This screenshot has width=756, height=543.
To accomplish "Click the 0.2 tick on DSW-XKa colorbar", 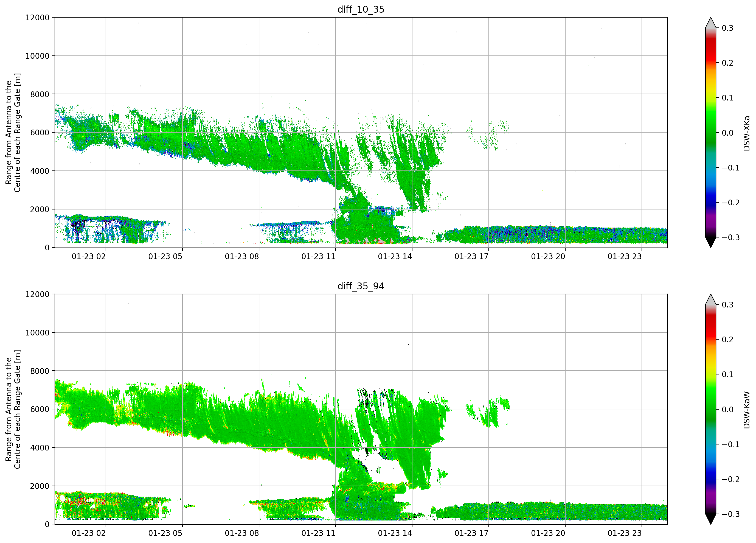I will tap(727, 63).
